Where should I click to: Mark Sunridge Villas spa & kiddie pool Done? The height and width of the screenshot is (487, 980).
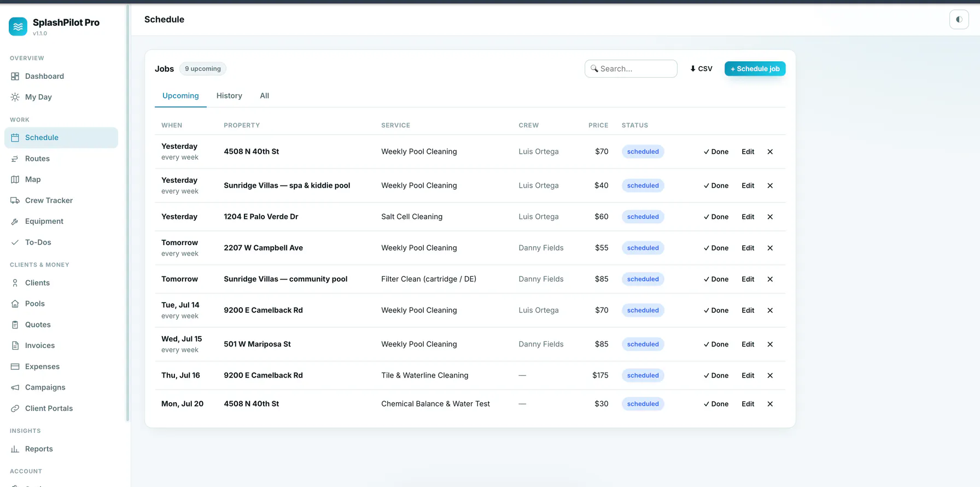pyautogui.click(x=716, y=185)
